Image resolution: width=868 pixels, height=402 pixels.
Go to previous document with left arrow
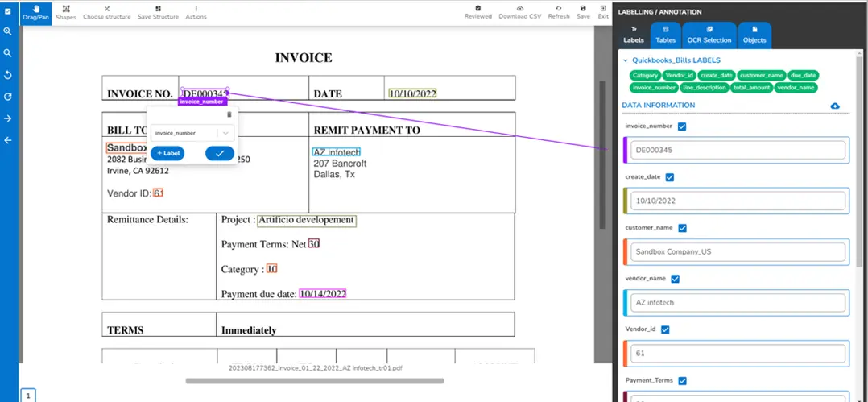tap(8, 140)
